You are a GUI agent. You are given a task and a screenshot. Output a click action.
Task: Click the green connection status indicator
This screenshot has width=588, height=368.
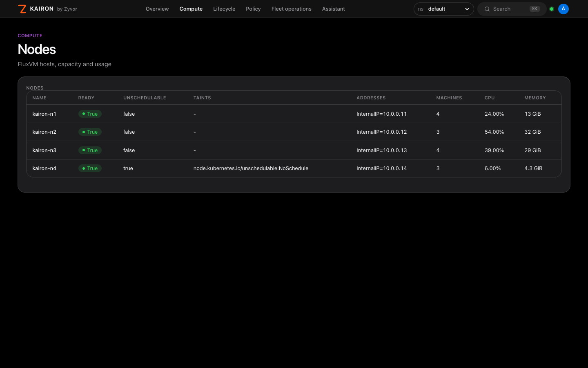click(552, 9)
